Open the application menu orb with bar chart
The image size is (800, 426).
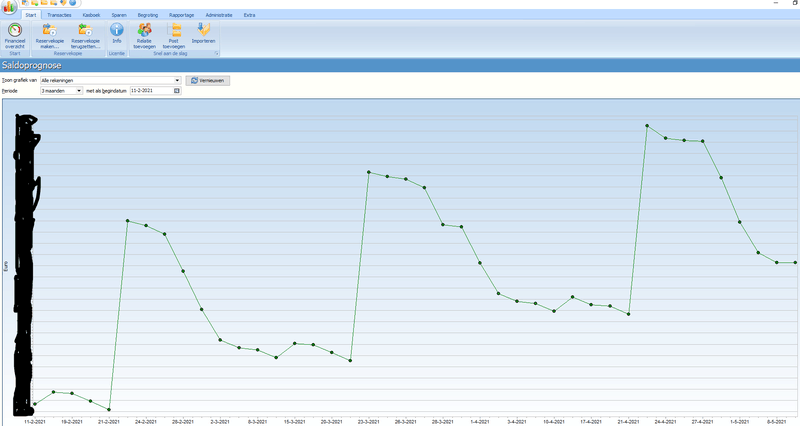pyautogui.click(x=9, y=7)
